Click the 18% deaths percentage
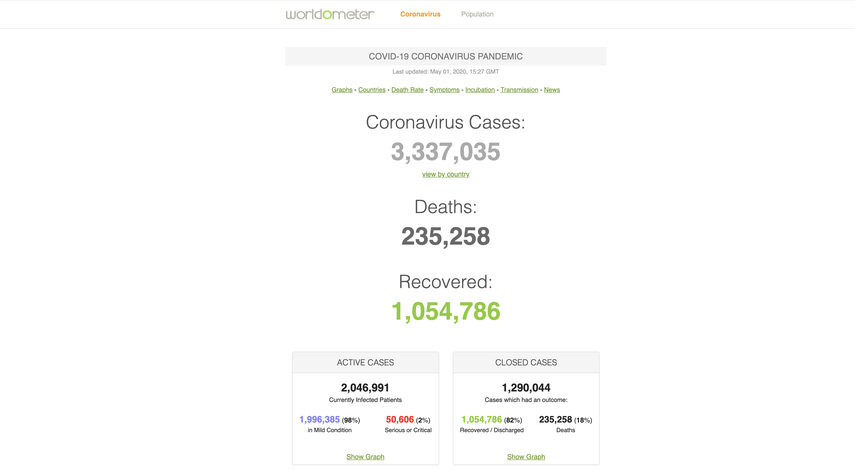Viewport: 855px width, 471px height. click(583, 420)
